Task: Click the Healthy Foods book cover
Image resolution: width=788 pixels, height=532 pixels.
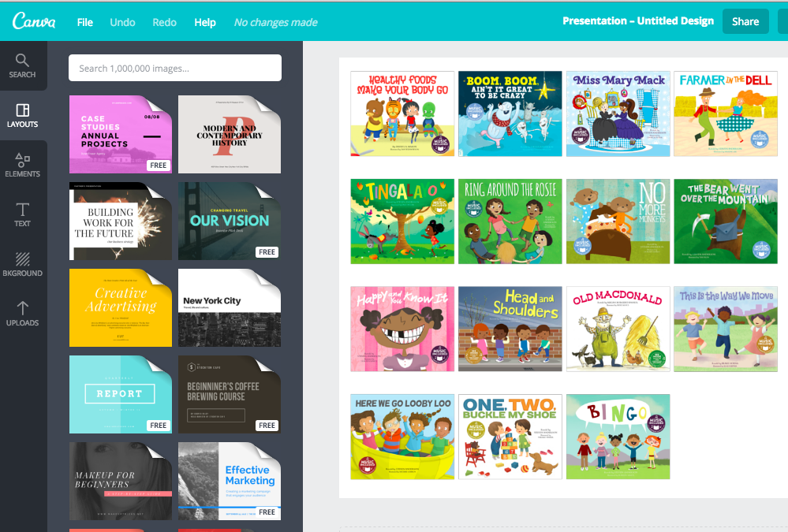Action: [402, 113]
